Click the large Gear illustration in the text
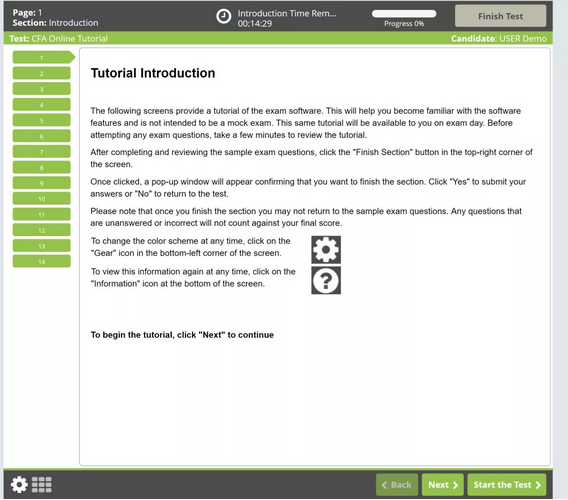This screenshot has height=500, width=568. (326, 250)
